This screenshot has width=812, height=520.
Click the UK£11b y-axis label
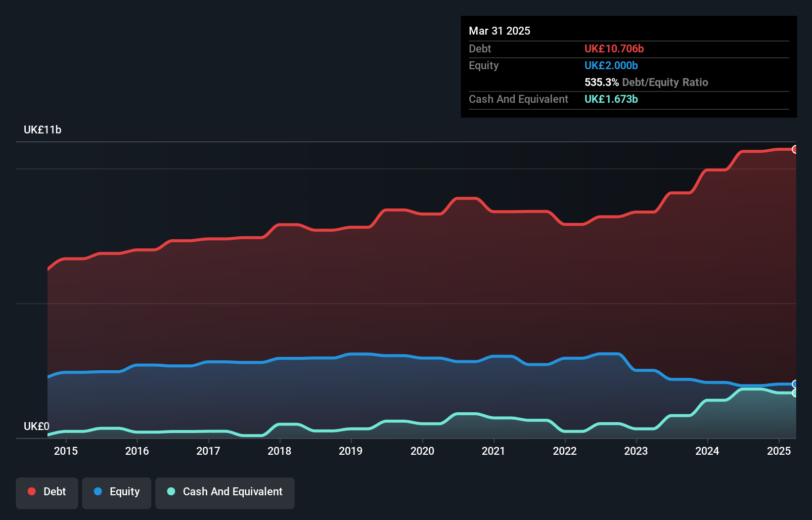[x=43, y=130]
